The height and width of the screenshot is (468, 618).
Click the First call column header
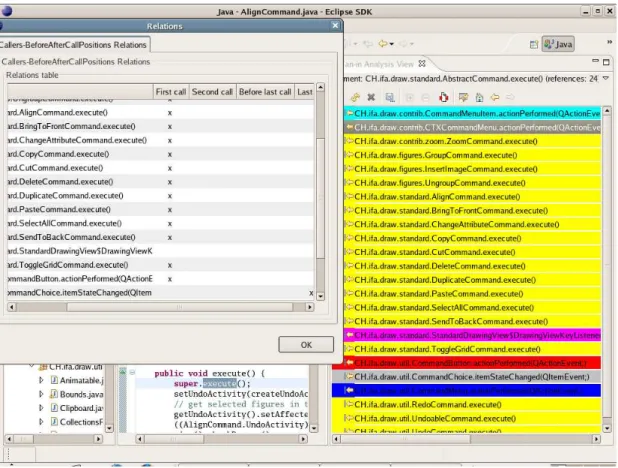point(171,91)
